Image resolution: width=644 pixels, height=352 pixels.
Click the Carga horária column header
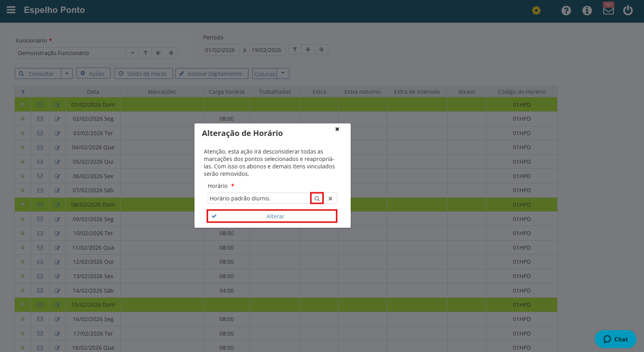tap(227, 92)
